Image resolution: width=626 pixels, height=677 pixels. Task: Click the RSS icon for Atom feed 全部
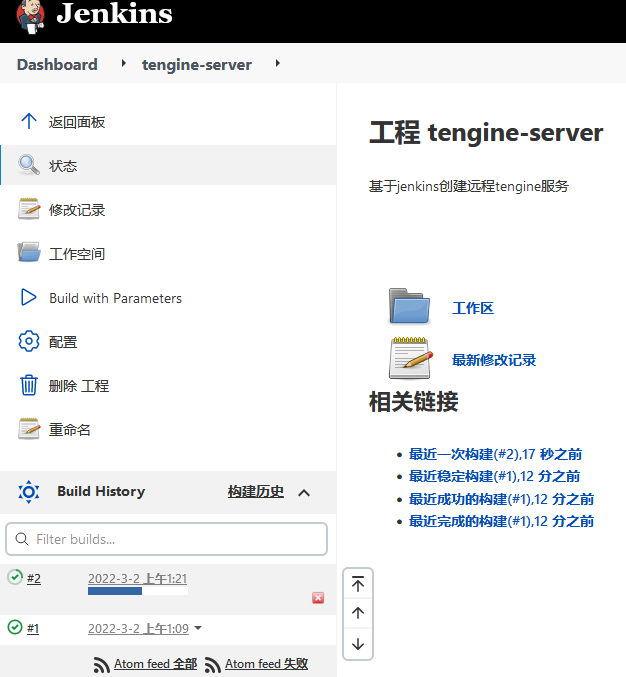tap(102, 665)
